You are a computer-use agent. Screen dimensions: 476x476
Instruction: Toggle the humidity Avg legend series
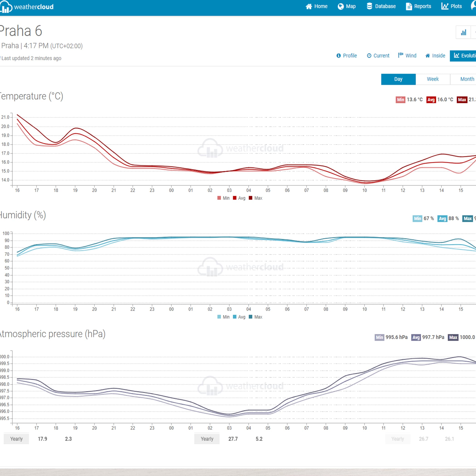[239, 317]
